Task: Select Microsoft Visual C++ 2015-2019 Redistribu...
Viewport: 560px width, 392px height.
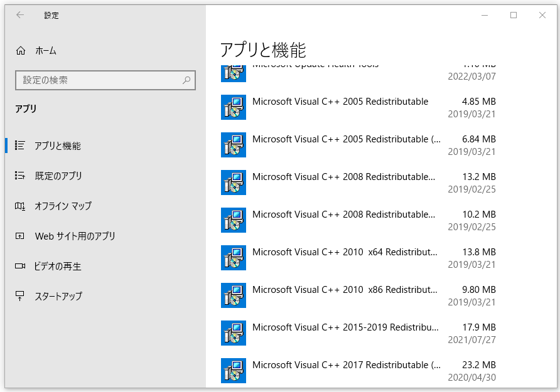Action: pyautogui.click(x=358, y=333)
